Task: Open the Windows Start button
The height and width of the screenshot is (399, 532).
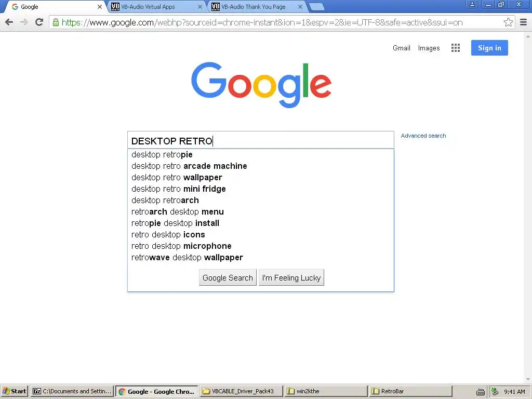Action: (15, 391)
